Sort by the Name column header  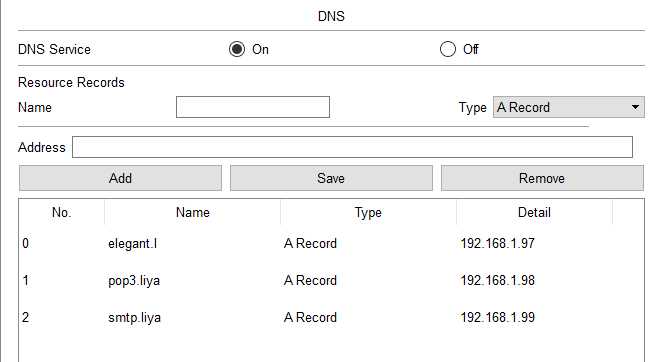[x=193, y=212]
